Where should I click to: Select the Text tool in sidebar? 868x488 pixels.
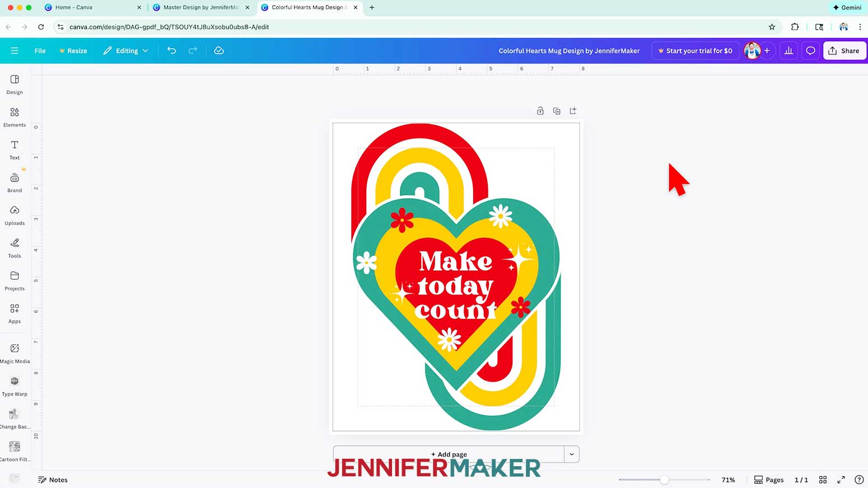tap(15, 150)
